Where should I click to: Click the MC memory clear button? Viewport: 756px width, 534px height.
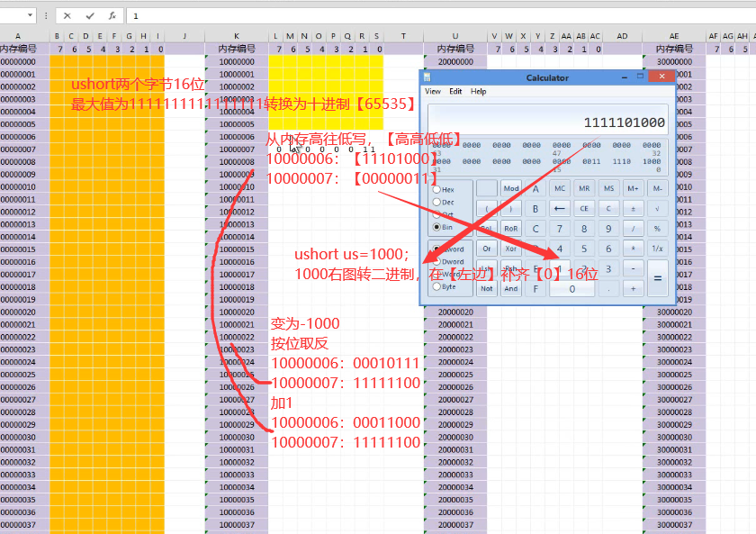[x=559, y=188]
